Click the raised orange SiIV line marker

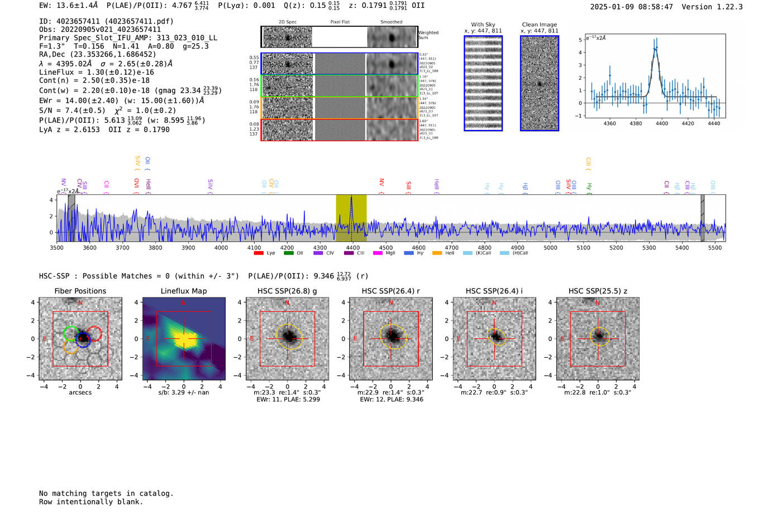point(137,163)
